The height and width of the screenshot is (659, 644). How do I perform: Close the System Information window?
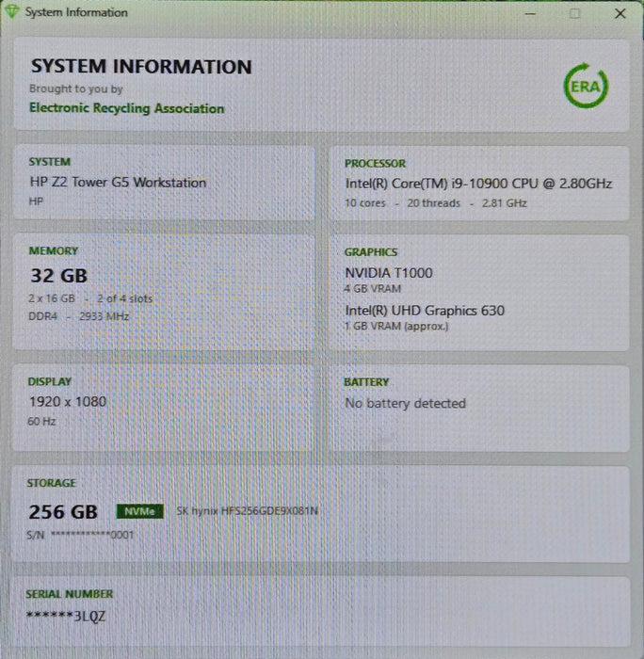point(620,13)
